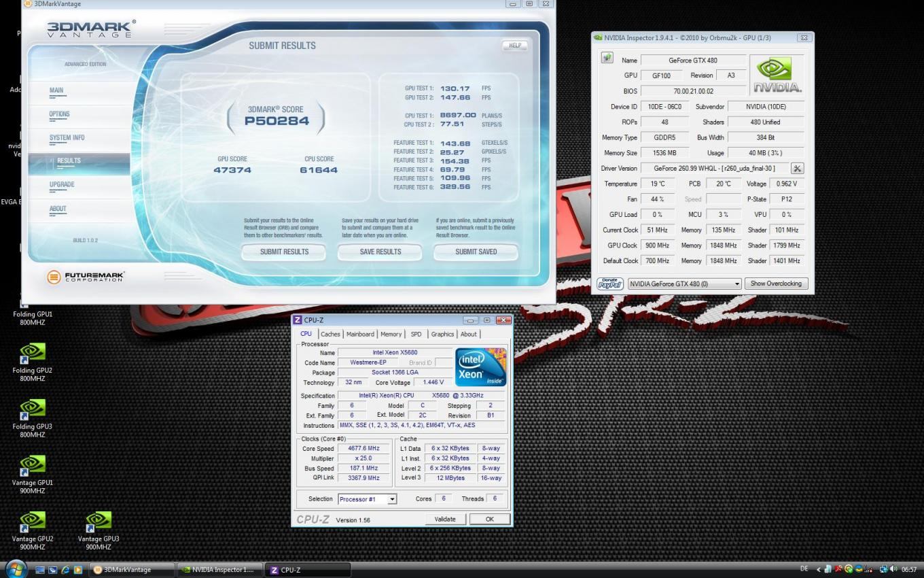
Task: Click the OK button in CPU-Z
Action: tap(490, 519)
